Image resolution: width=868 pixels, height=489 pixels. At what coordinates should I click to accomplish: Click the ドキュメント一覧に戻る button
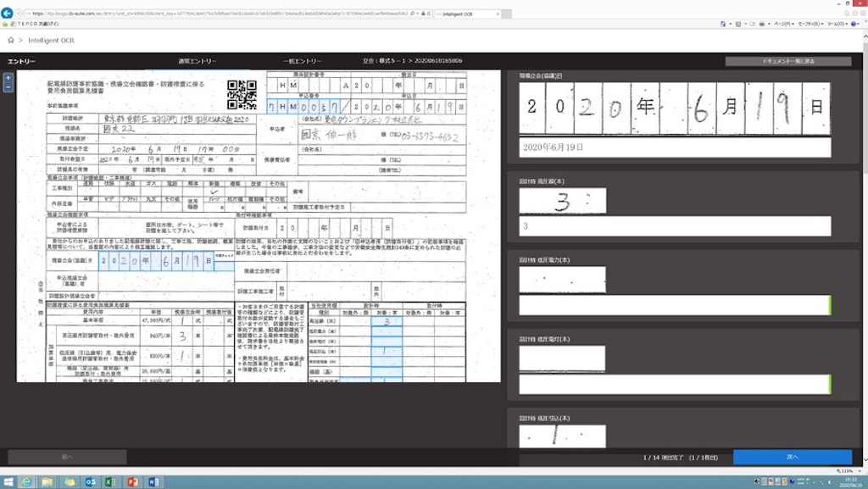point(788,61)
